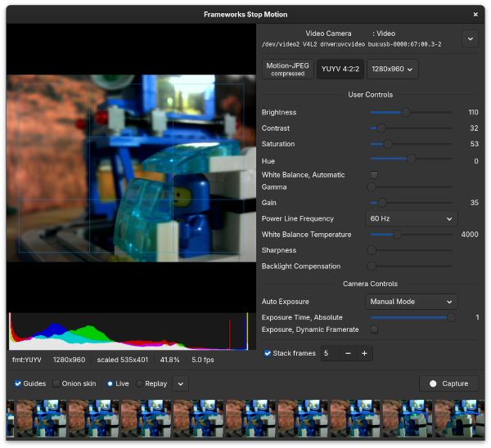The height and width of the screenshot is (448, 491).
Task: Click the Hue slider
Action: coord(411,159)
